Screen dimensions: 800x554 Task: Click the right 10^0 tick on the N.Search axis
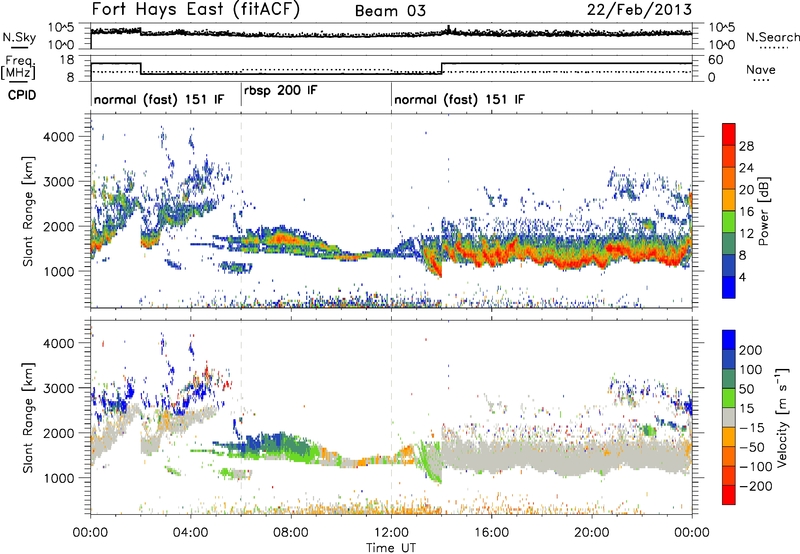click(721, 45)
